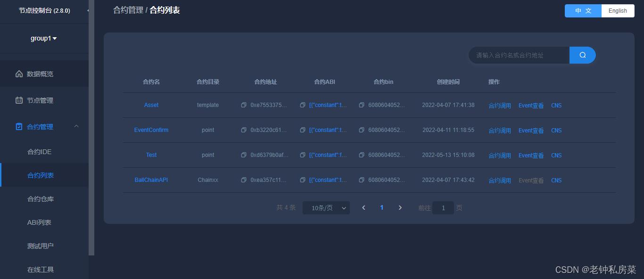This screenshot has width=644, height=279.
Task: Copy the BallChainAPI contract bin
Action: click(x=362, y=180)
